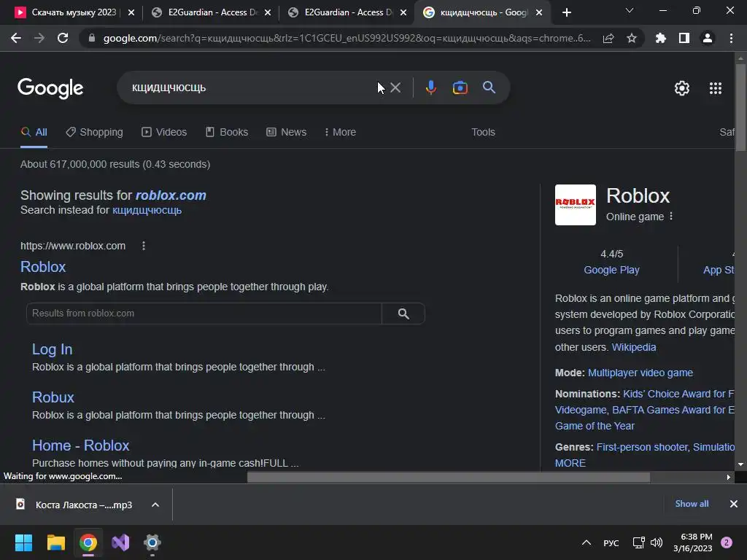Open the Windows Start menu
This screenshot has height=560, width=747.
[24, 542]
